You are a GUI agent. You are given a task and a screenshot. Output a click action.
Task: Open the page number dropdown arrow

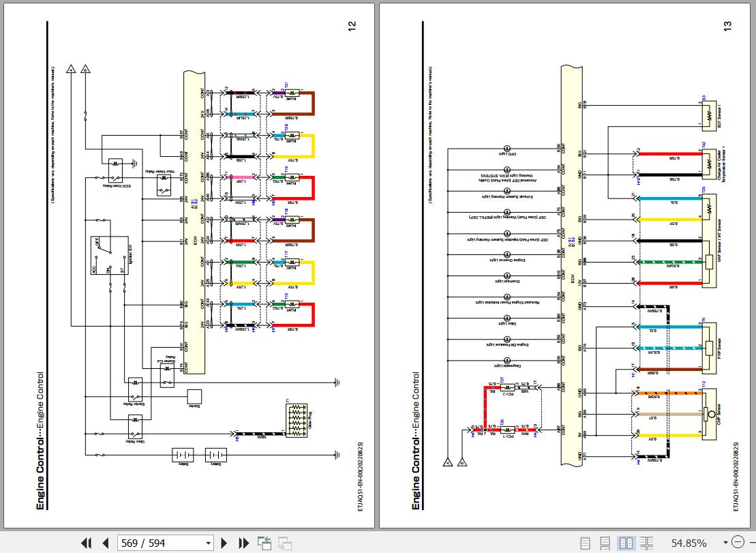[209, 543]
